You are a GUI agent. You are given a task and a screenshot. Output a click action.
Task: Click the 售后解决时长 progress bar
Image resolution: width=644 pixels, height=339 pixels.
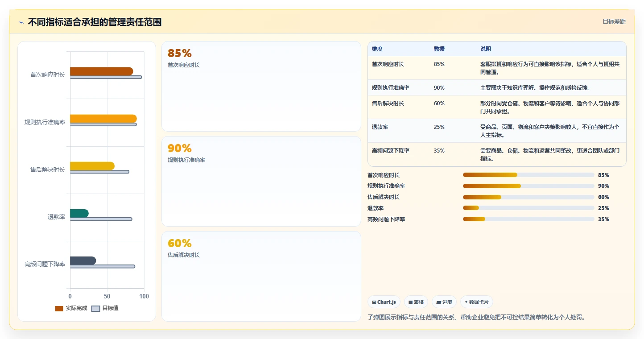(x=528, y=197)
